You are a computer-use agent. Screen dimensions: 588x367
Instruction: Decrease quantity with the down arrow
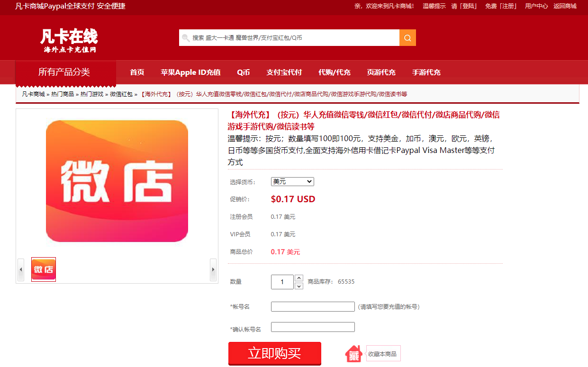[299, 286]
